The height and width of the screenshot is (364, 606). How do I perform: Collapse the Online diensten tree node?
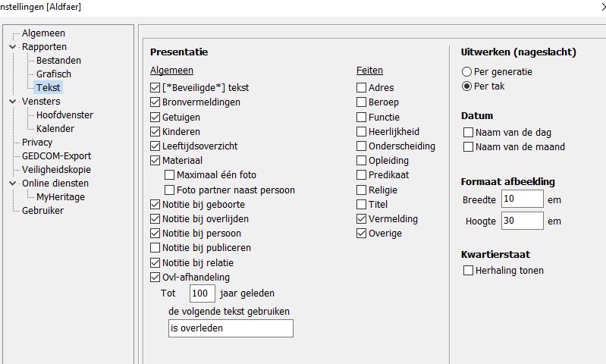click(13, 184)
